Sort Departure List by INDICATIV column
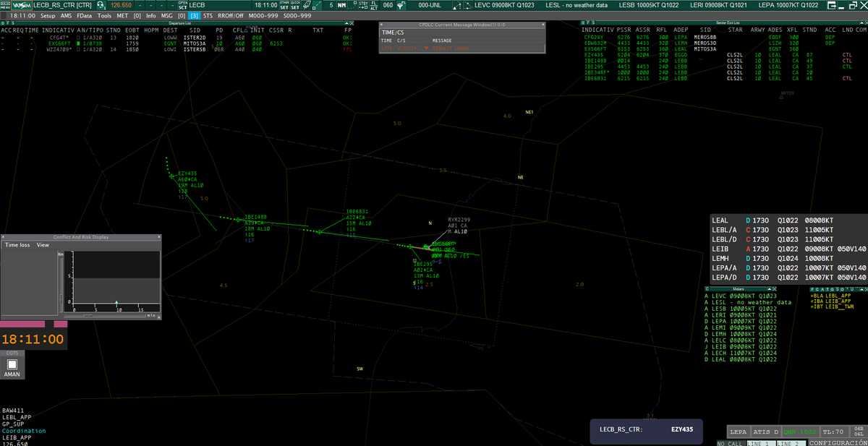The width and height of the screenshot is (868, 446). 58,30
